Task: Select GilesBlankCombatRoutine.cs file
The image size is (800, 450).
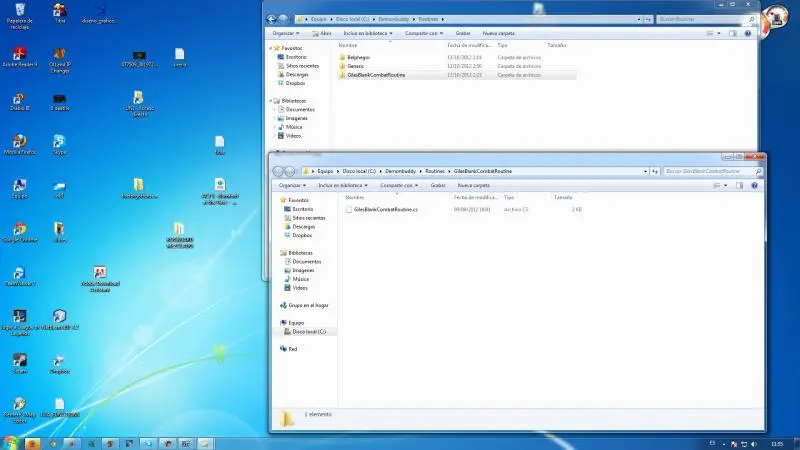Action: [x=386, y=210]
